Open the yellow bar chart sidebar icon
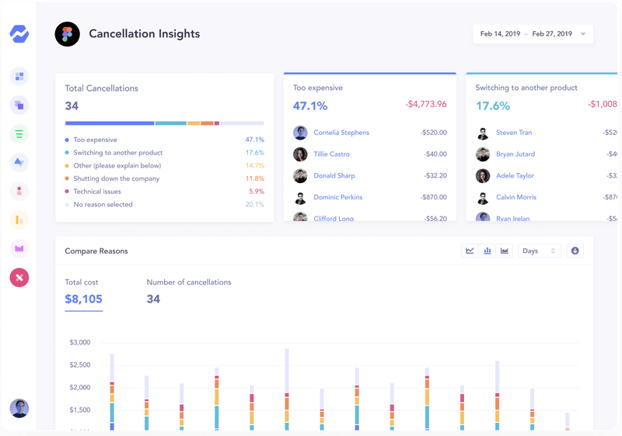 19,220
